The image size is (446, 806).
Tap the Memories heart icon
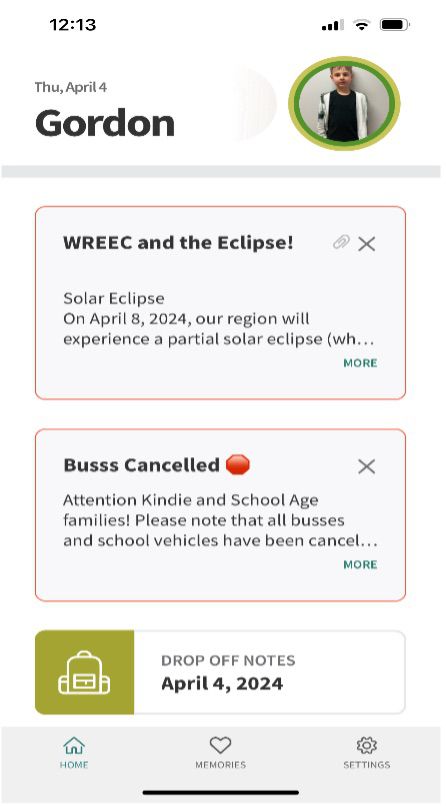tap(220, 745)
